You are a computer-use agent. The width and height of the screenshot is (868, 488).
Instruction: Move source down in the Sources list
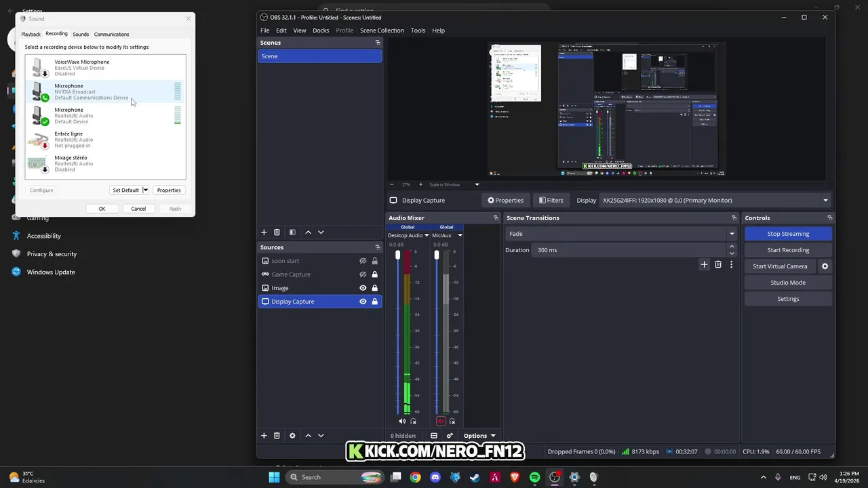[321, 436]
